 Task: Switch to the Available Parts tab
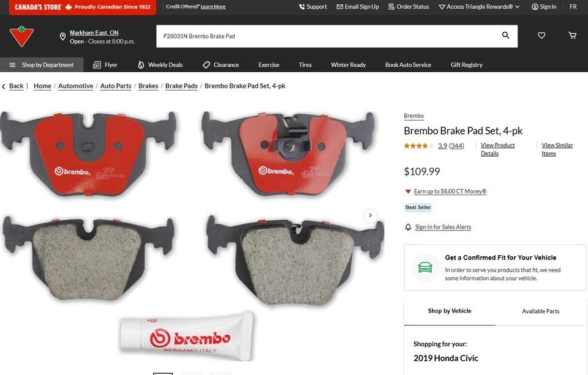(540, 311)
